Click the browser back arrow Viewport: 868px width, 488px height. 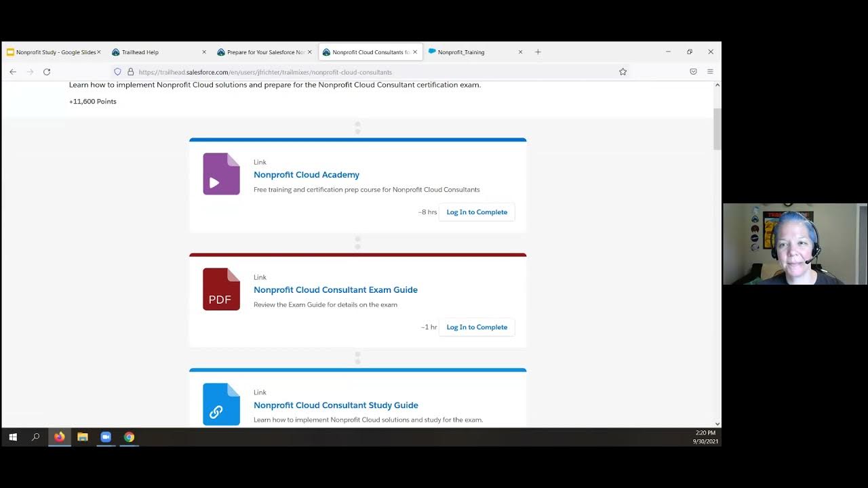(13, 72)
